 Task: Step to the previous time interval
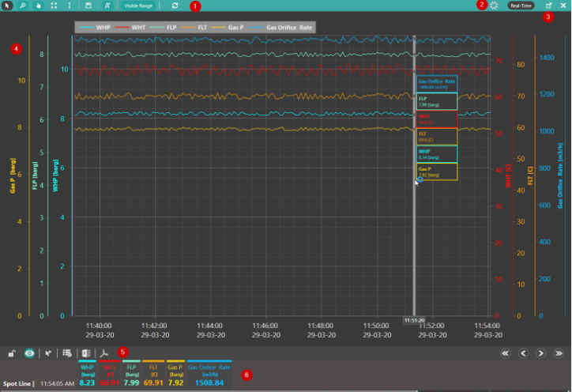tap(522, 353)
